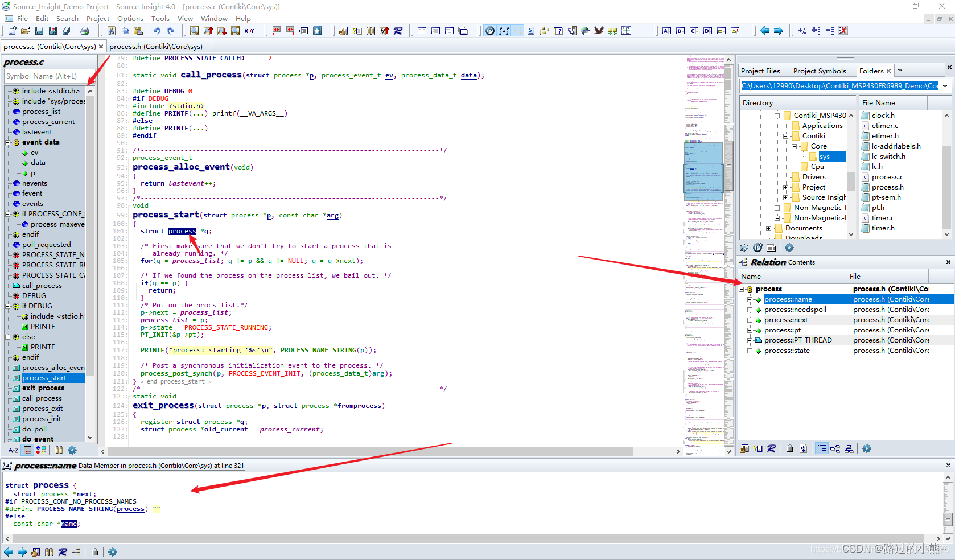Click the bird-shaped icon in the toolbar
This screenshot has height=560, width=955.
tap(599, 31)
